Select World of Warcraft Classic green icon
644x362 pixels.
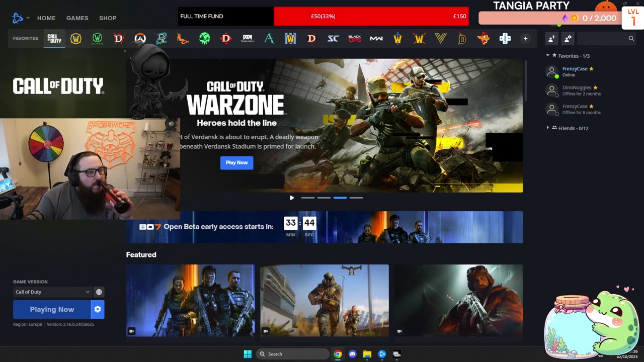[x=97, y=39]
